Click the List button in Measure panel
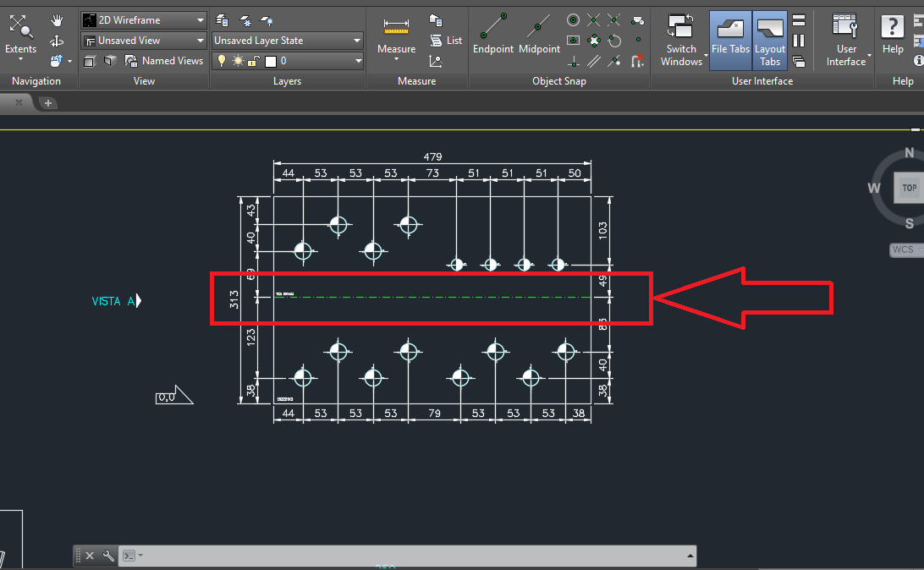The height and width of the screenshot is (570, 924). click(x=446, y=41)
